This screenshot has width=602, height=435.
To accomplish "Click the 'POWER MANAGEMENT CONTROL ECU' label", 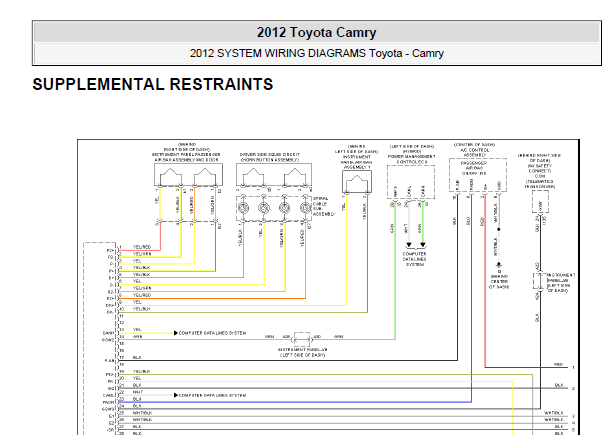I will pyautogui.click(x=412, y=159).
